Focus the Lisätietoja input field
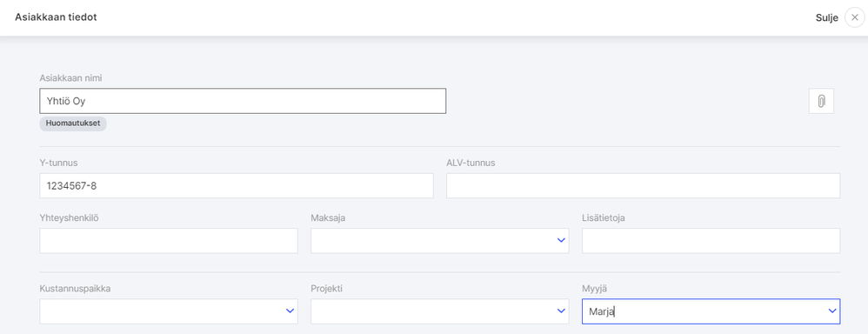This screenshot has width=868, height=334. [x=711, y=241]
